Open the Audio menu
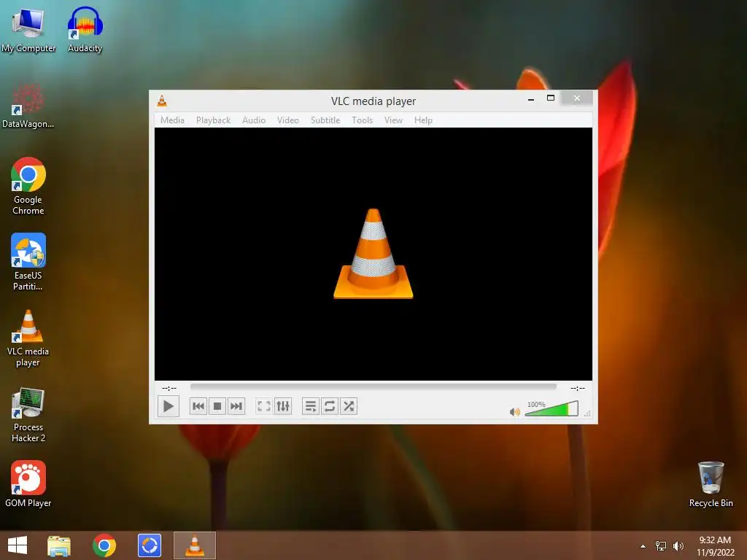Image resolution: width=747 pixels, height=560 pixels. [254, 120]
